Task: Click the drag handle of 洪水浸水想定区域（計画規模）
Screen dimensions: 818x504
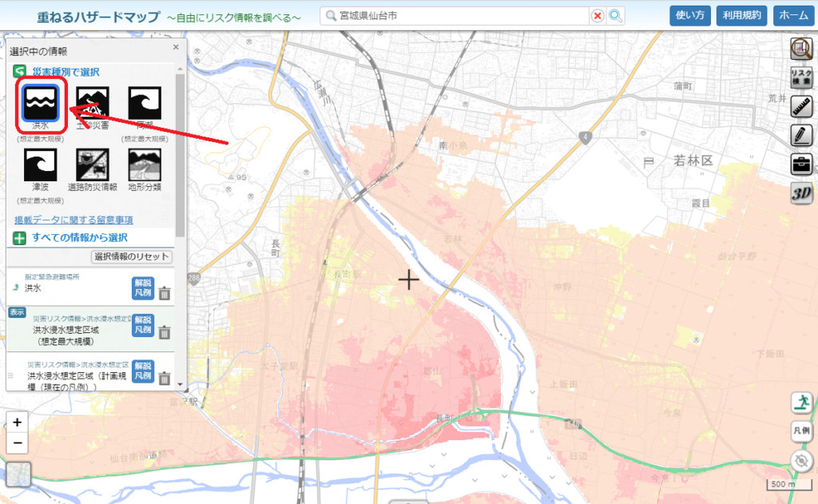Action: (x=10, y=375)
